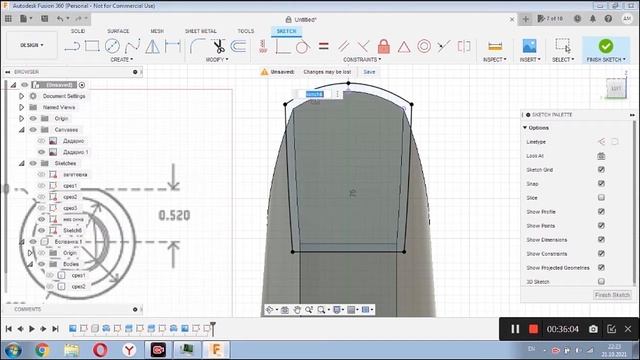Apply Symmetry constraint
Viewport: 640px width, 360px height.
(464, 46)
